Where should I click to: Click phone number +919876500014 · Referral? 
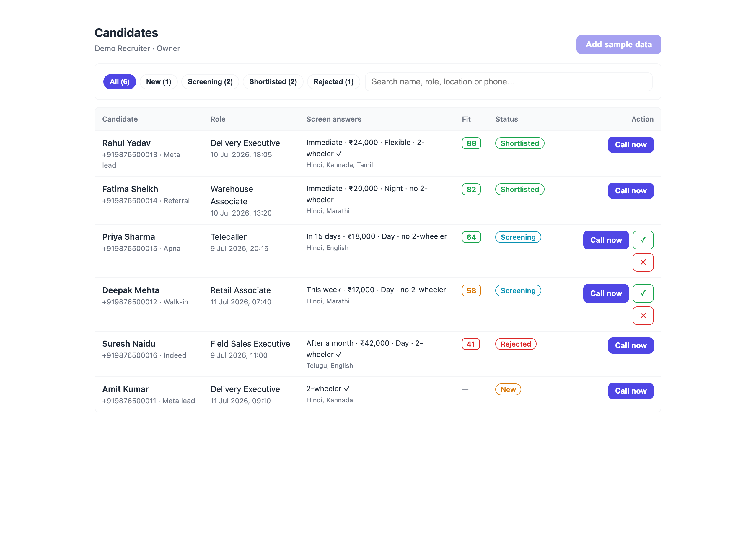[x=146, y=200]
